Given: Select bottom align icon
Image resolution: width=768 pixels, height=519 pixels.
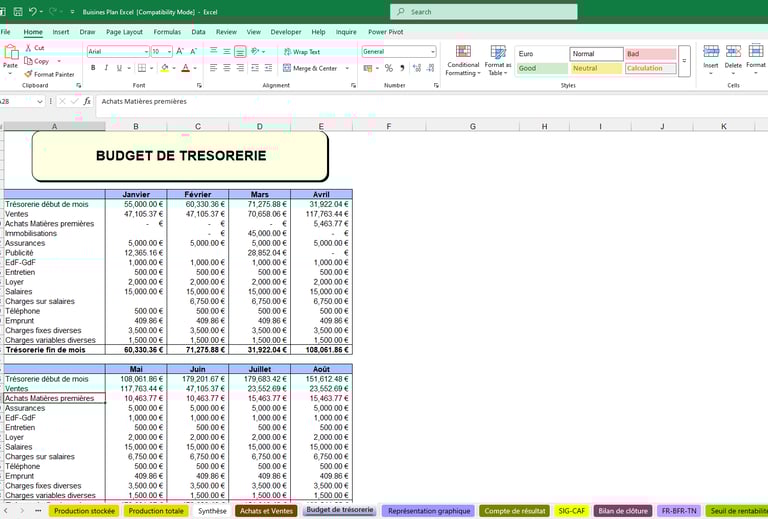Looking at the screenshot, I should point(240,51).
